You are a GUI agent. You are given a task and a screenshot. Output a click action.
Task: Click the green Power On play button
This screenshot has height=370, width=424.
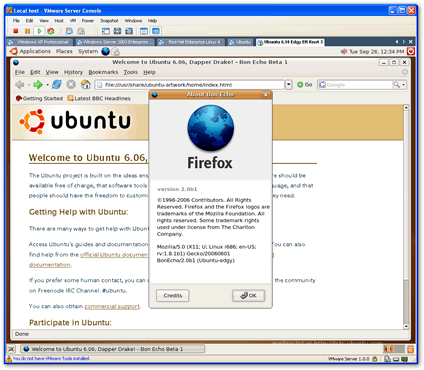pyautogui.click(x=39, y=31)
